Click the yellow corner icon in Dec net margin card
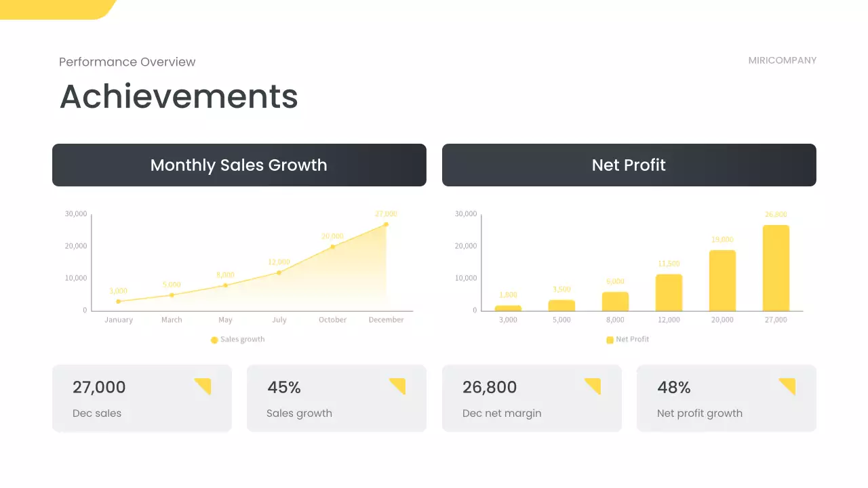868x488 pixels. (594, 386)
